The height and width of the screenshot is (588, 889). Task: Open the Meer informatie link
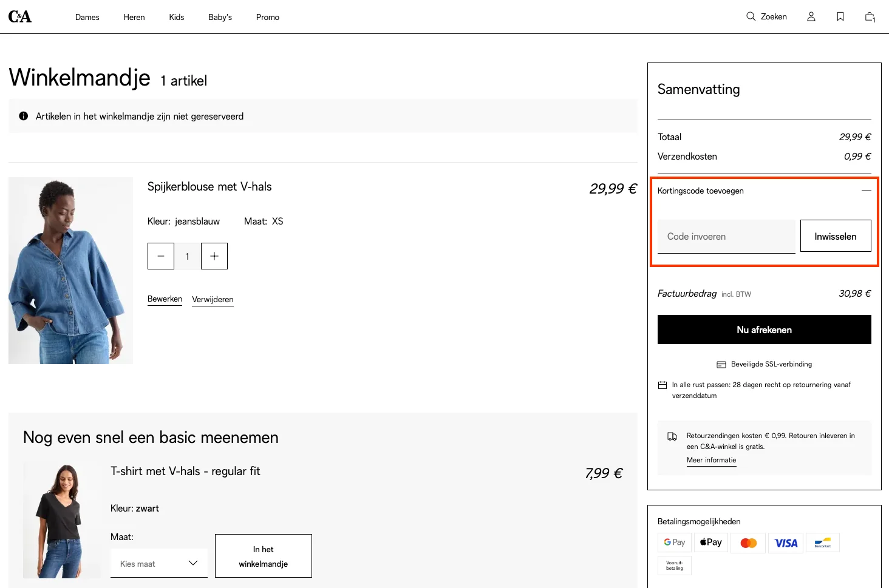pos(711,460)
